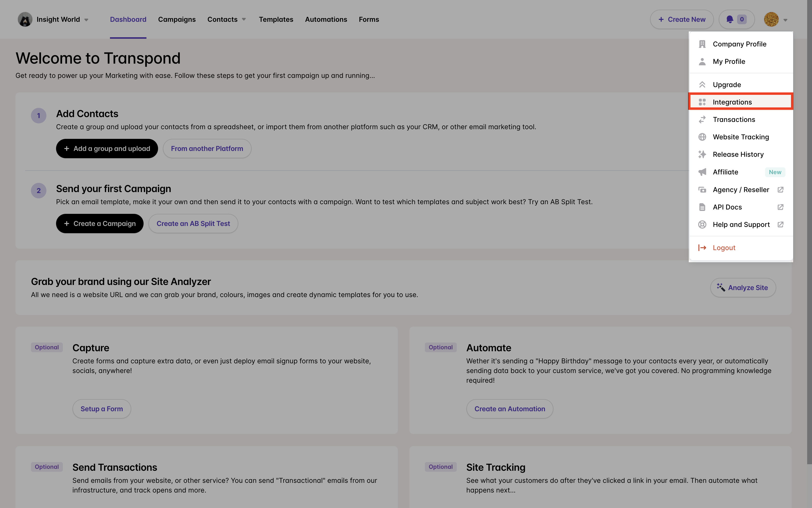The image size is (812, 508).
Task: Click the Site Tracking heading
Action: pos(496,467)
